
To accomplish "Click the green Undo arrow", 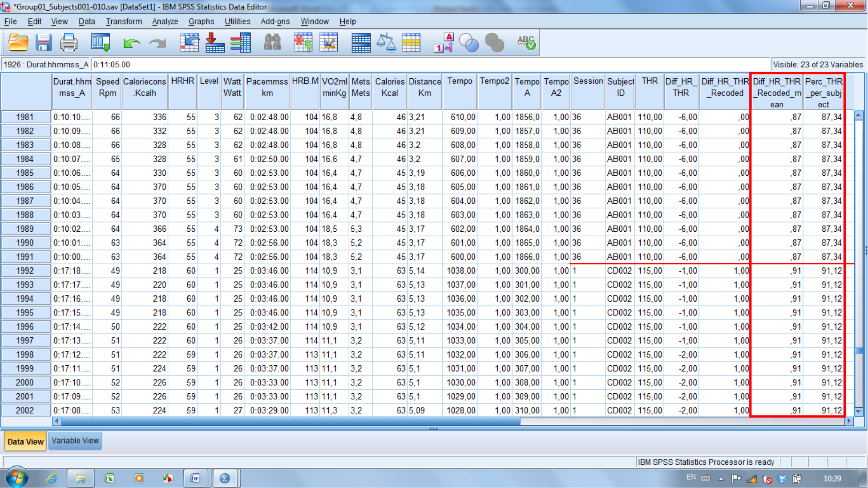I will click(x=131, y=43).
